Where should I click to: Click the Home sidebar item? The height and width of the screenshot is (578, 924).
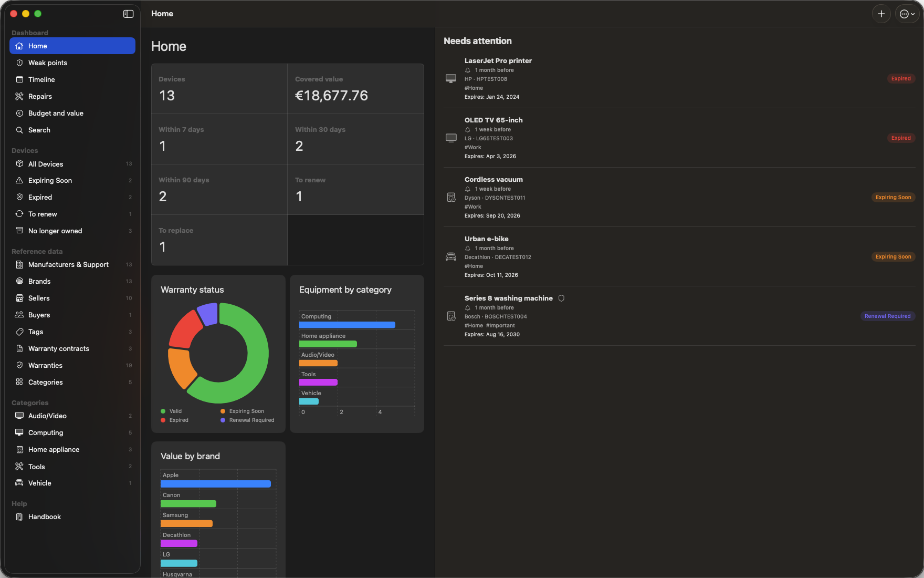(x=72, y=46)
